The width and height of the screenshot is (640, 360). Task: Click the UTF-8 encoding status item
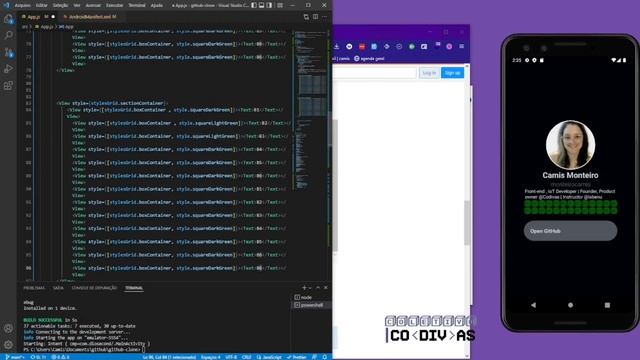(x=231, y=357)
